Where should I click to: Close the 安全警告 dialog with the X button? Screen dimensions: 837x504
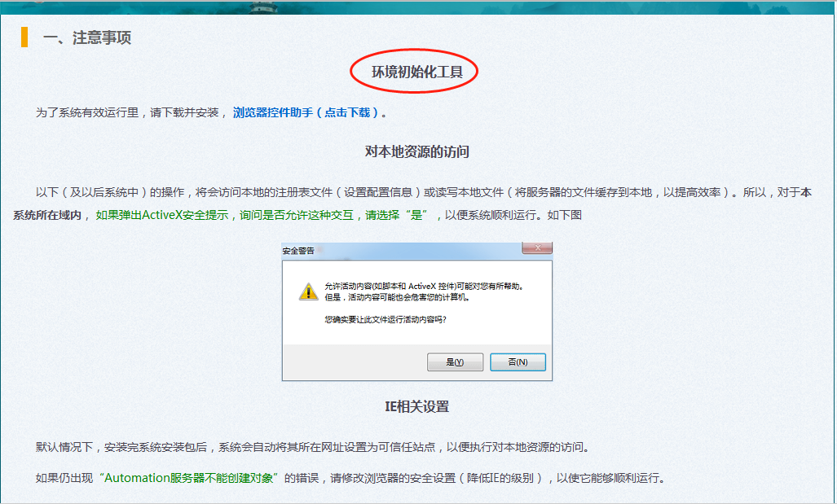(535, 248)
